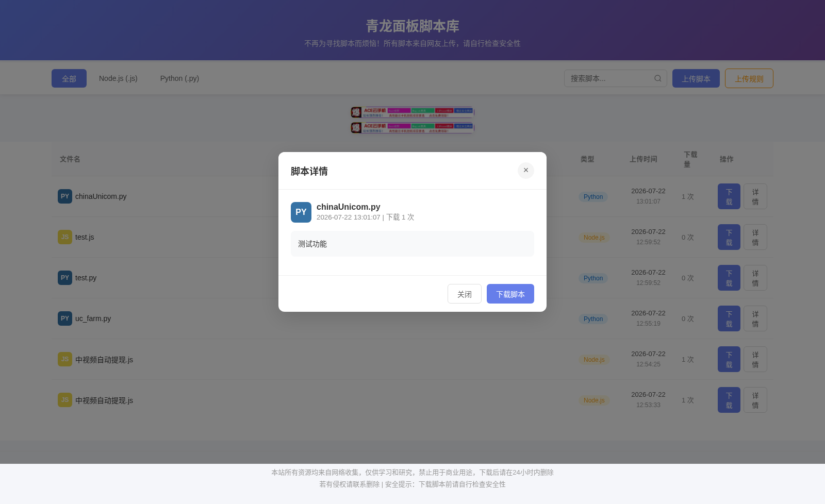The image size is (825, 504).
Task: Switch to the Node.js (.js) filter tab
Action: 118,78
